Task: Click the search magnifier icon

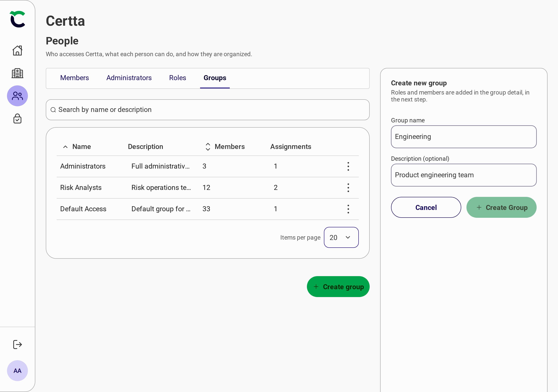Action: [53, 110]
